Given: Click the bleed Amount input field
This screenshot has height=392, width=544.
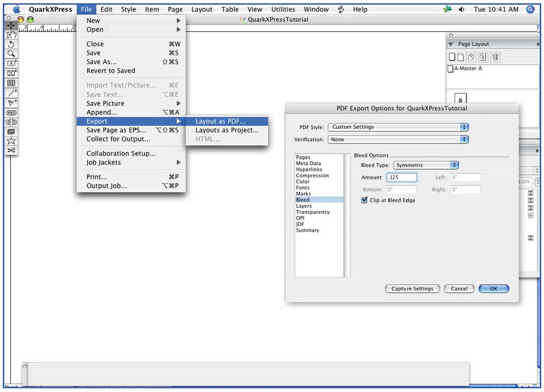Looking at the screenshot, I should point(402,177).
